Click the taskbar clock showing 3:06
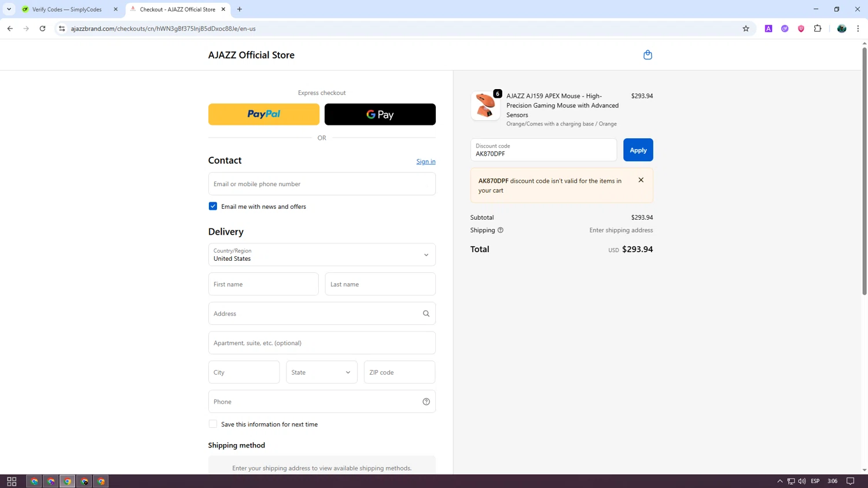 832,481
